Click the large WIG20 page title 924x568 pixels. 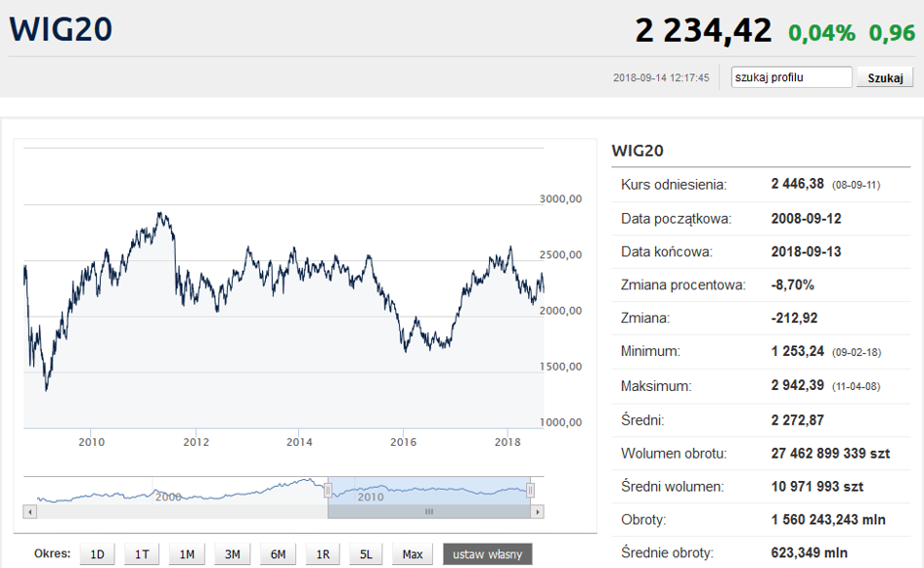point(61,29)
